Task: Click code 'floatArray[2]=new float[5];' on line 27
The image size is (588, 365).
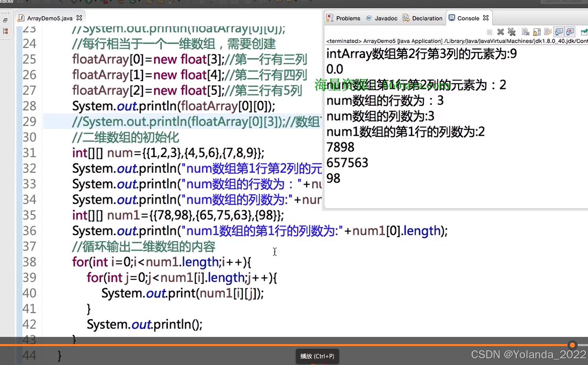Action: tap(148, 90)
